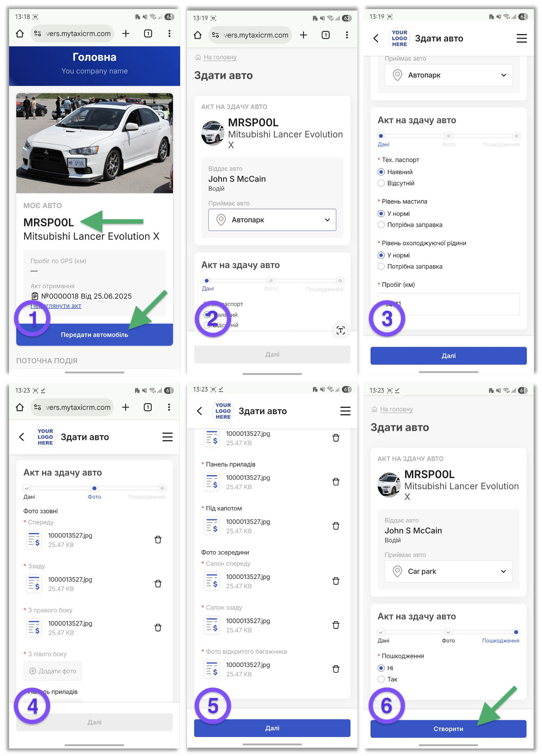Open site settings icon in screenshot 1 address bar
Viewport: 542px width, 756px height.
tap(37, 34)
